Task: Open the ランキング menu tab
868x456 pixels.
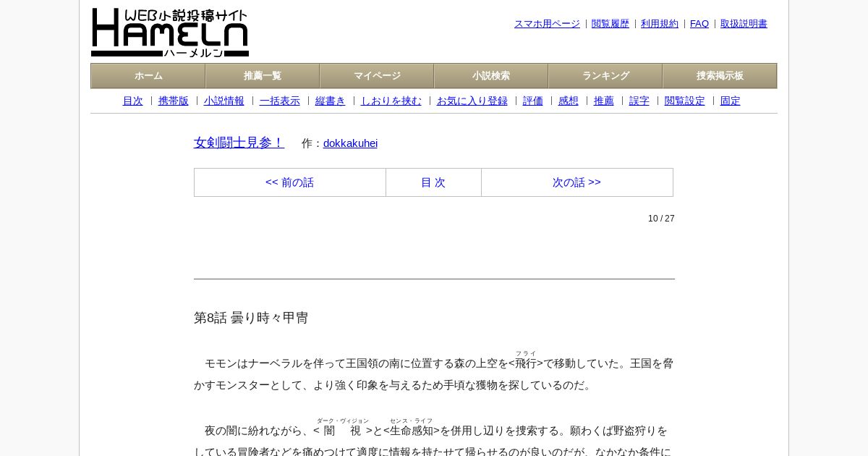Action: (605, 76)
